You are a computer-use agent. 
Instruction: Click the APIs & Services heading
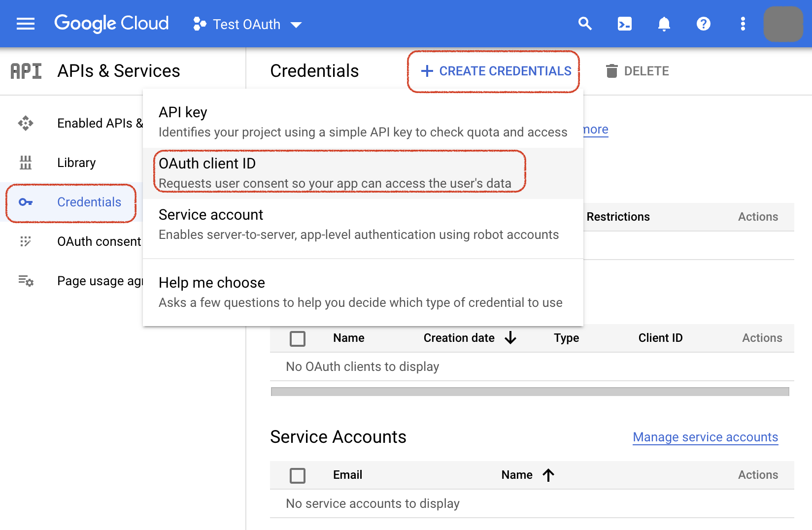pos(119,71)
